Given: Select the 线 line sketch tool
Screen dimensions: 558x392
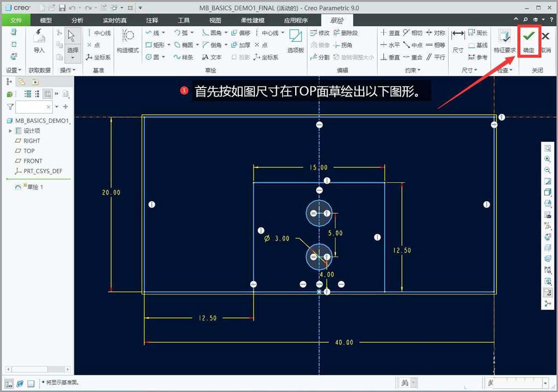Looking at the screenshot, I should tap(152, 33).
